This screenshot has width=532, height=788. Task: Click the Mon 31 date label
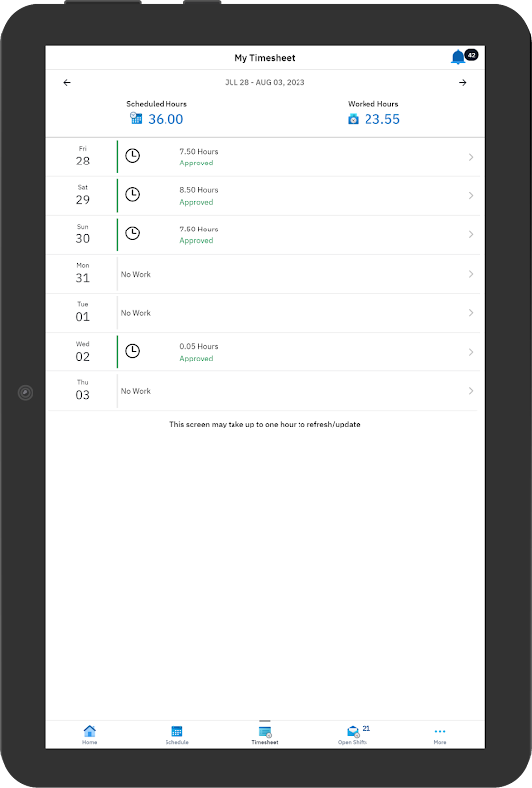(83, 273)
